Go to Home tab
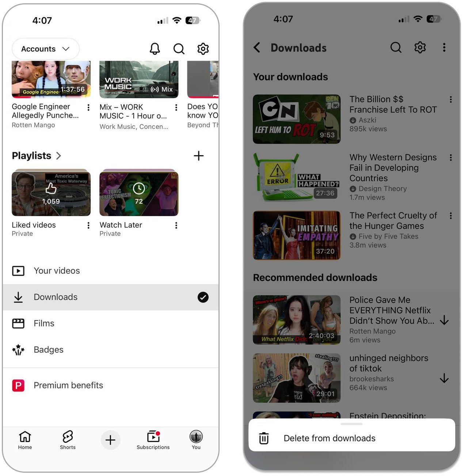 coord(25,440)
